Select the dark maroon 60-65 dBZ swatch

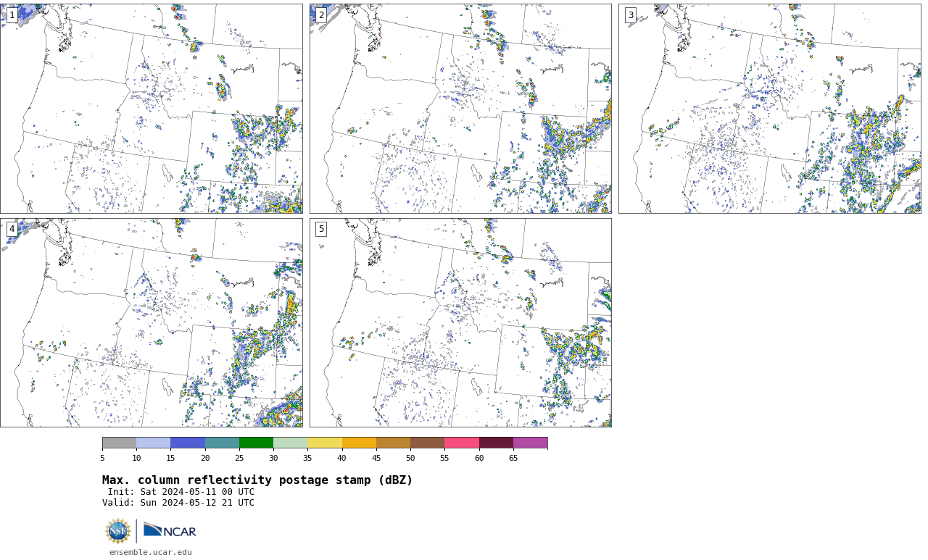(496, 443)
